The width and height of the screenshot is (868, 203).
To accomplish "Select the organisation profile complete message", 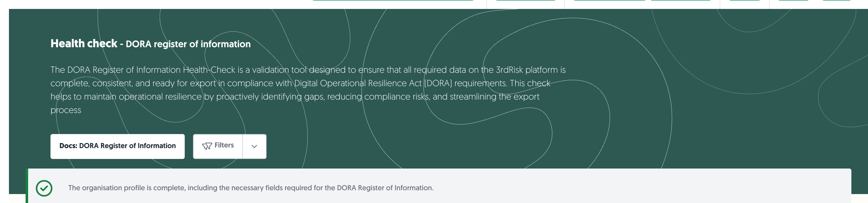I will tap(251, 188).
